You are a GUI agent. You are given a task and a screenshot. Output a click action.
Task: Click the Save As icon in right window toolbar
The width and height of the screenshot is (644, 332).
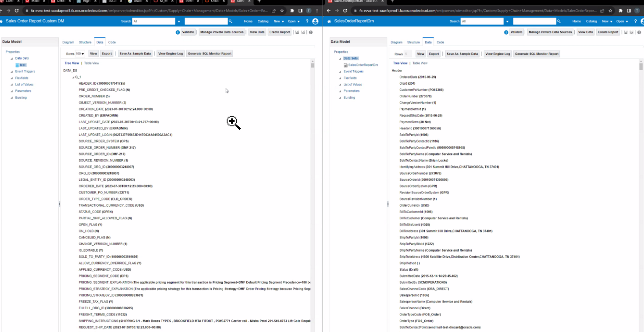click(632, 32)
